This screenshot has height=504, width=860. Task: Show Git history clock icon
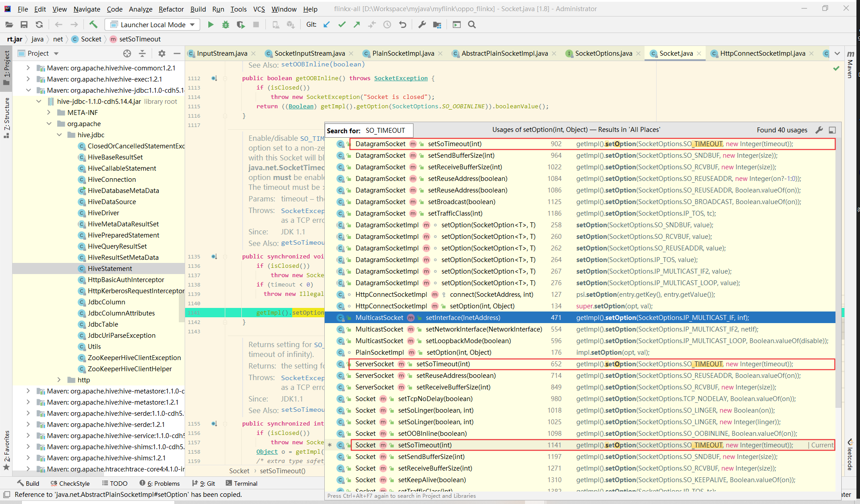387,25
